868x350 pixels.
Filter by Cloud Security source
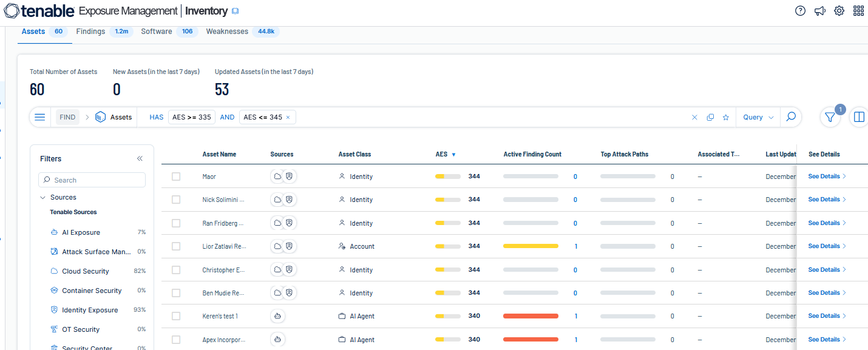point(86,271)
